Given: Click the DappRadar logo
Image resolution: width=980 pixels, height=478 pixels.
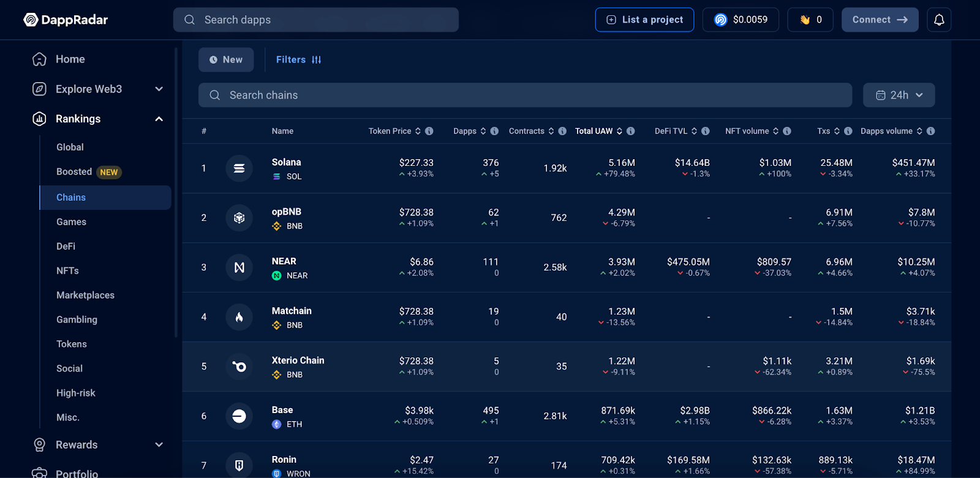Looking at the screenshot, I should click(x=66, y=20).
